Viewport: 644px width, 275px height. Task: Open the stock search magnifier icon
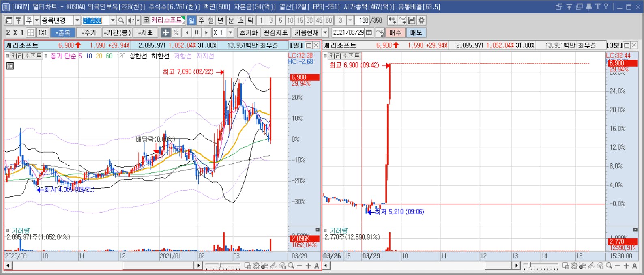[x=121, y=20]
